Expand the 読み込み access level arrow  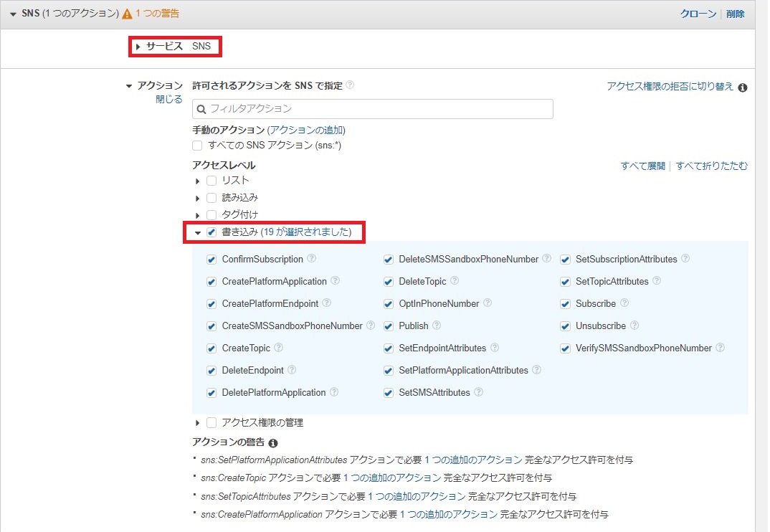(x=197, y=199)
